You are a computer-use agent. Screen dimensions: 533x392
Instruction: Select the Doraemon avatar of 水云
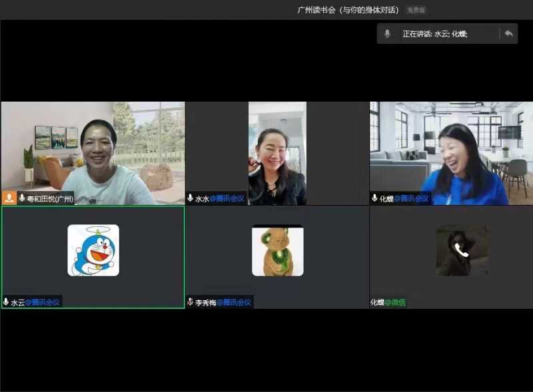pos(93,250)
